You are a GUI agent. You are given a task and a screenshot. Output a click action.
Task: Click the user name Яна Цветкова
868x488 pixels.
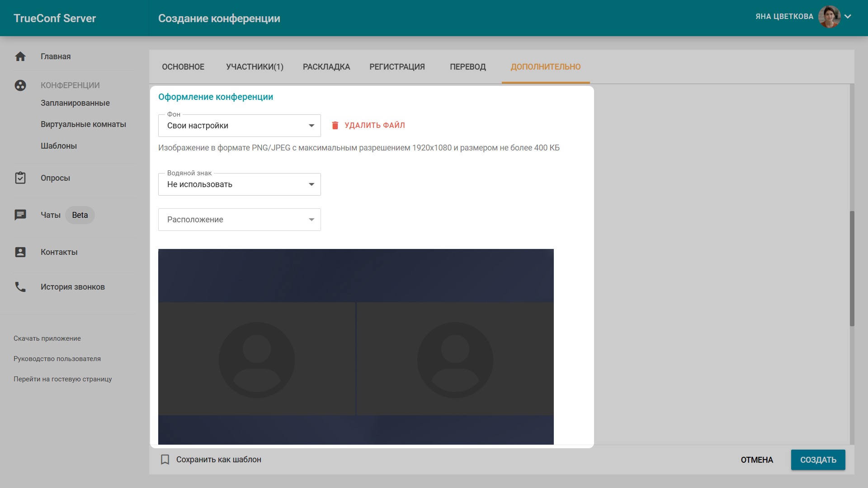pyautogui.click(x=784, y=17)
